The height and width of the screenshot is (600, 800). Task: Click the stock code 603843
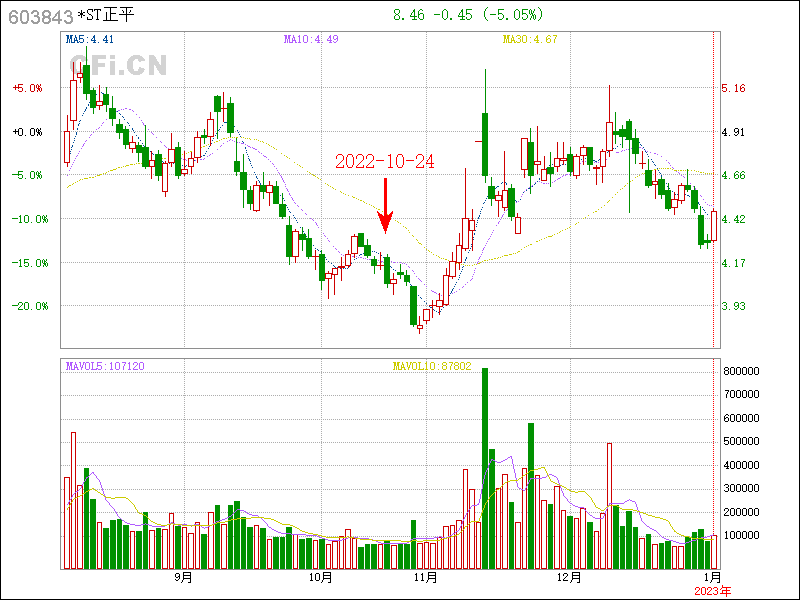pyautogui.click(x=40, y=16)
